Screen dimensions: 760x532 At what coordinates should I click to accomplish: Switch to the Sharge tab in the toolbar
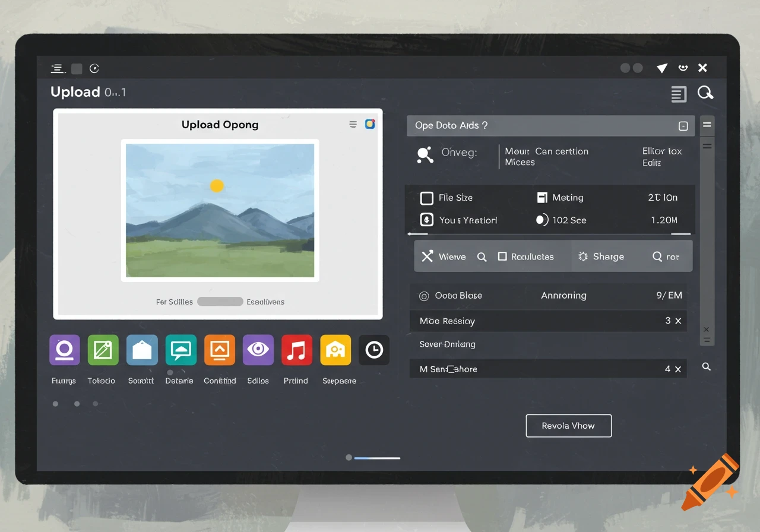(601, 256)
